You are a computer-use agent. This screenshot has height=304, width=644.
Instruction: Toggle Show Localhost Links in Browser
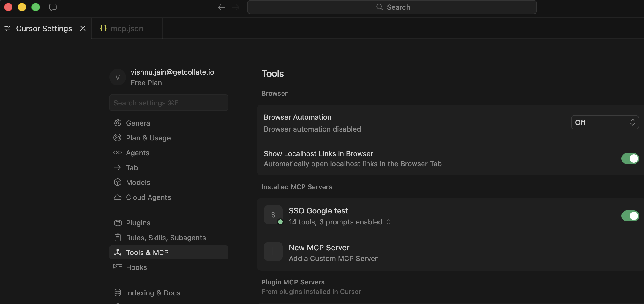[x=630, y=159]
